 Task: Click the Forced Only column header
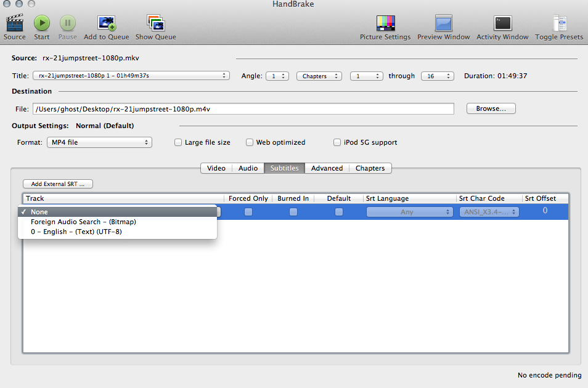[248, 198]
